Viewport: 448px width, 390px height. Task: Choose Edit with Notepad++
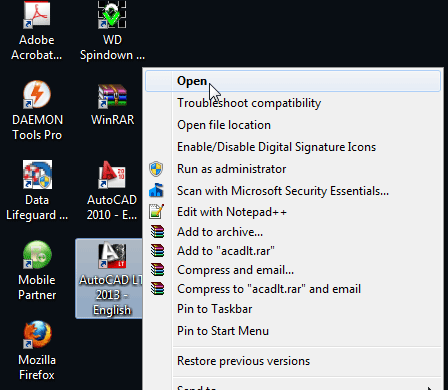coord(293,212)
